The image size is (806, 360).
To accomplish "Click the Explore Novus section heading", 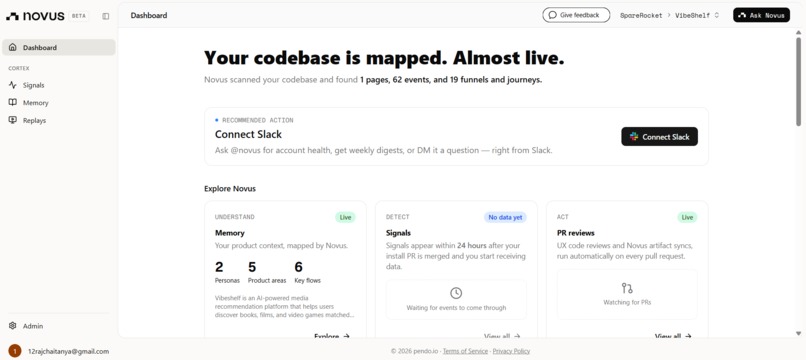I will pyautogui.click(x=230, y=189).
